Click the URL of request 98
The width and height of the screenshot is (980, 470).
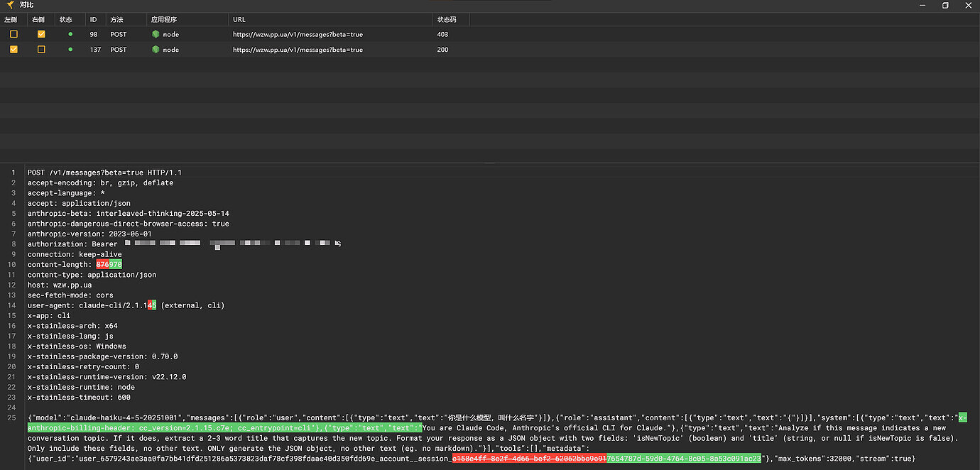(x=298, y=34)
